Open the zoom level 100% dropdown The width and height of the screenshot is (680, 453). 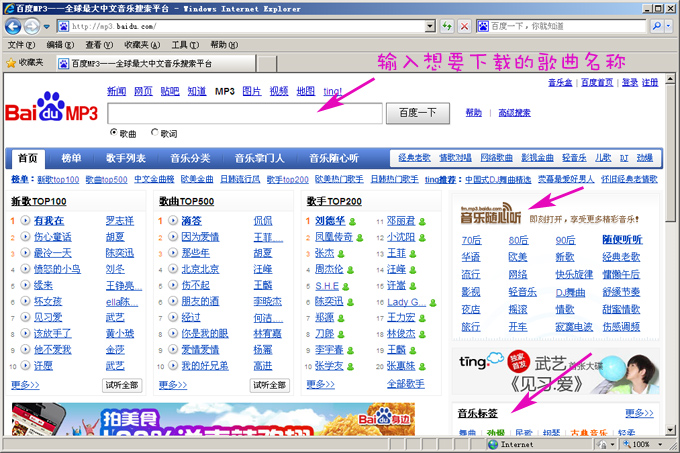[x=660, y=444]
